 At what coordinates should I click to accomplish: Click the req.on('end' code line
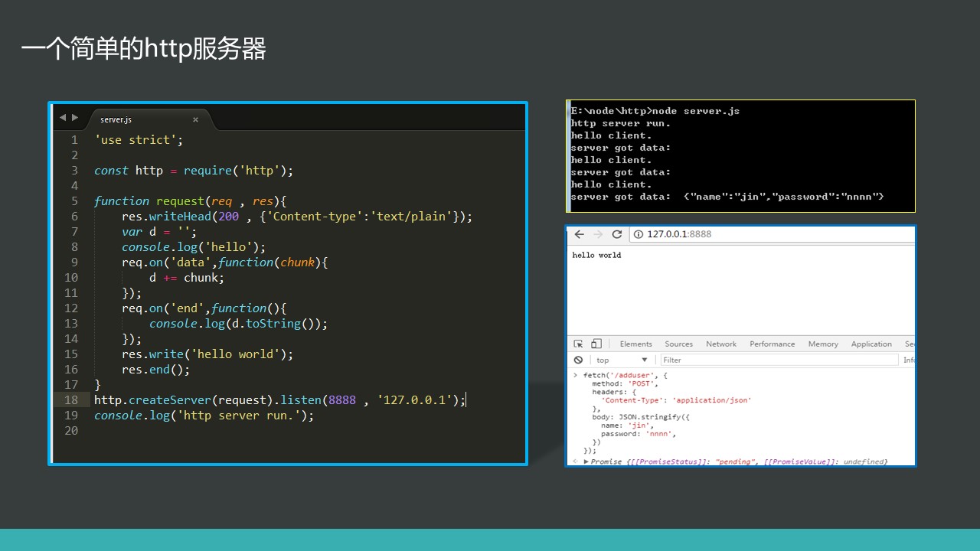point(204,308)
